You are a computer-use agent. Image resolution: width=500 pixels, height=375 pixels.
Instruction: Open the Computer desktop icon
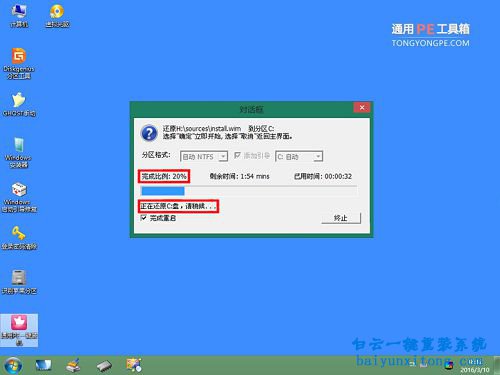pyautogui.click(x=19, y=15)
